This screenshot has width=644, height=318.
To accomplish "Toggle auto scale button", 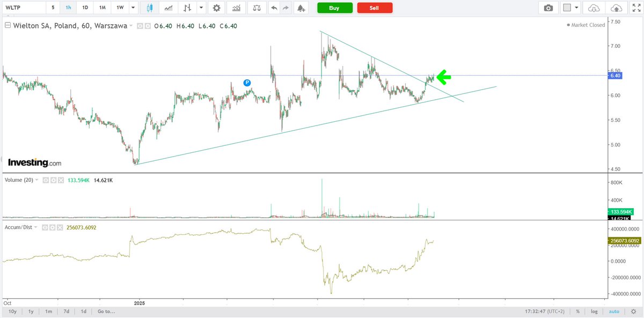I will point(614,311).
